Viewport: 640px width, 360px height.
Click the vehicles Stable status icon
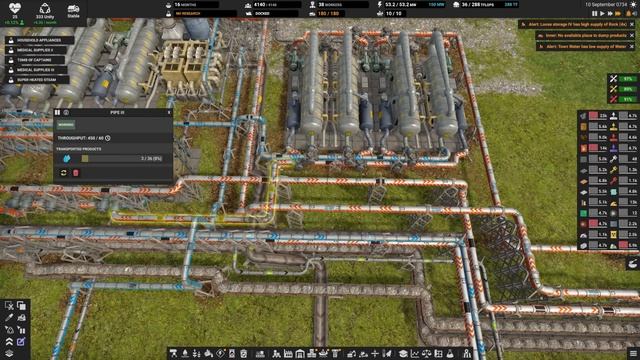tap(73, 9)
